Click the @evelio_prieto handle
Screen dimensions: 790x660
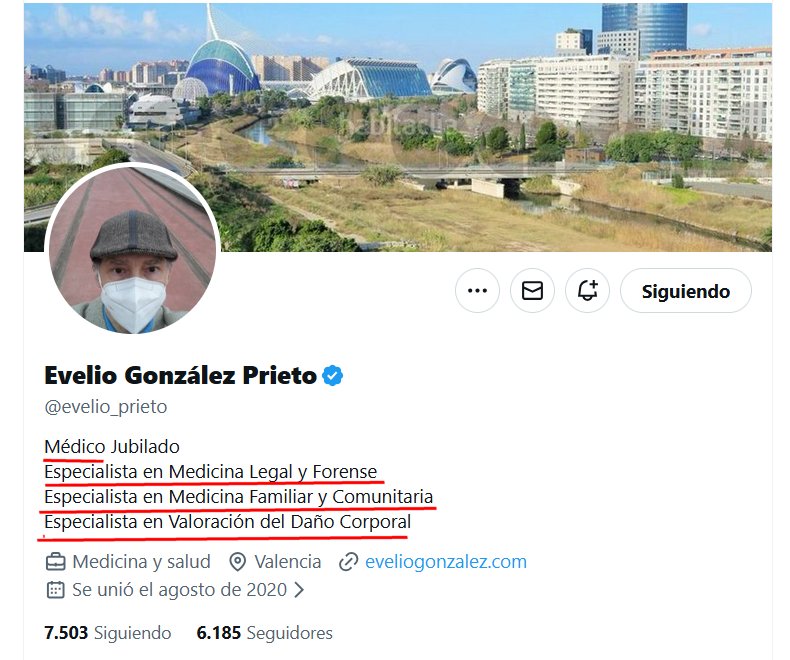pyautogui.click(x=105, y=407)
